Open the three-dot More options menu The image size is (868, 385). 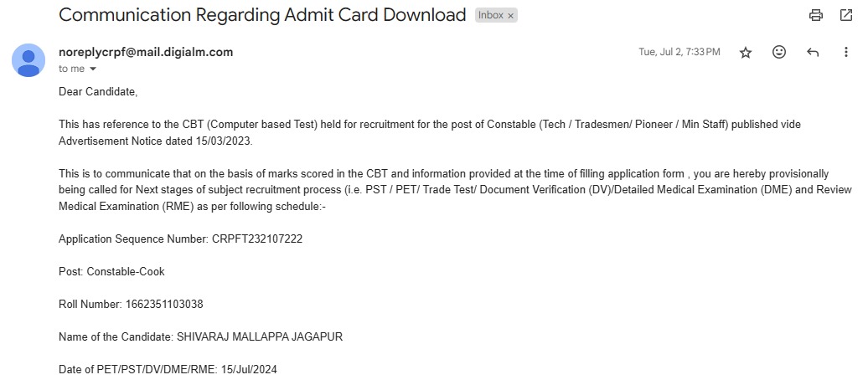tap(846, 52)
